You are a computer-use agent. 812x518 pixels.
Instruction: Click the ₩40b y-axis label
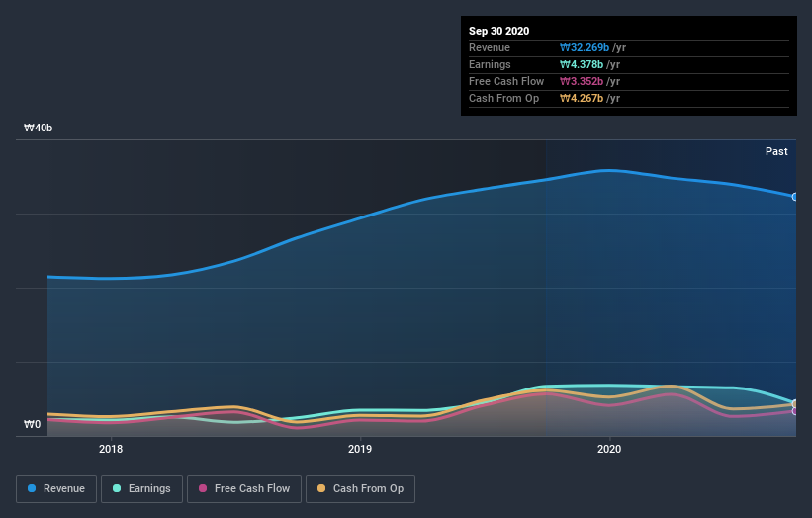click(x=39, y=128)
